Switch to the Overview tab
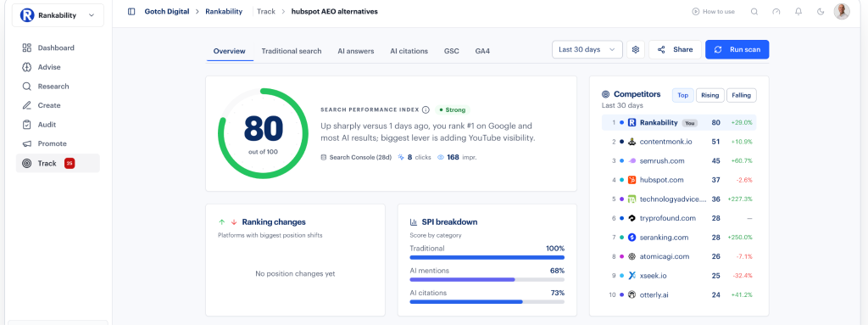The width and height of the screenshot is (868, 325). coord(229,51)
